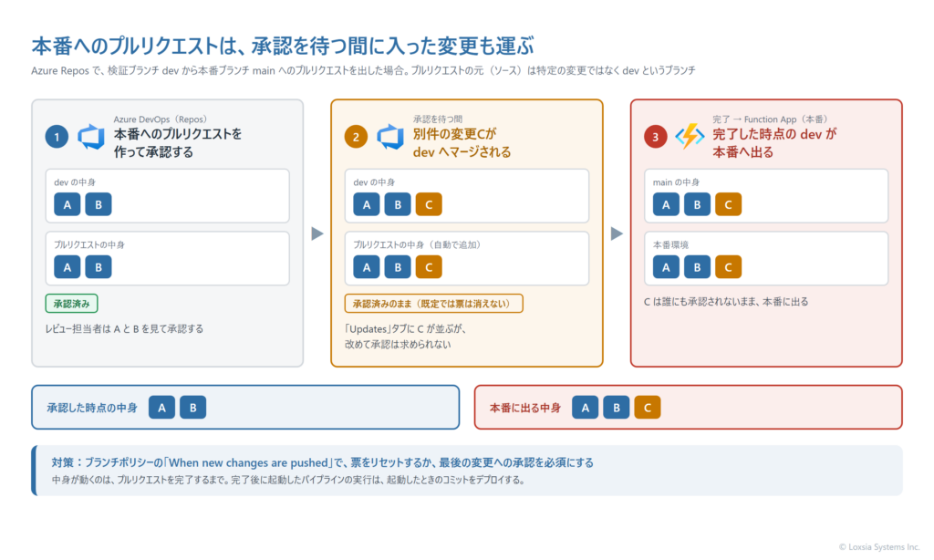Click the 'main の中身' label
This screenshot has width=934, height=560.
[676, 182]
